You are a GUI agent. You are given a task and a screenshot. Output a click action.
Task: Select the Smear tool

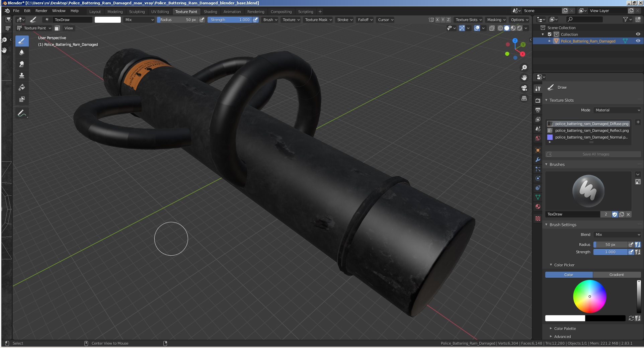(22, 64)
